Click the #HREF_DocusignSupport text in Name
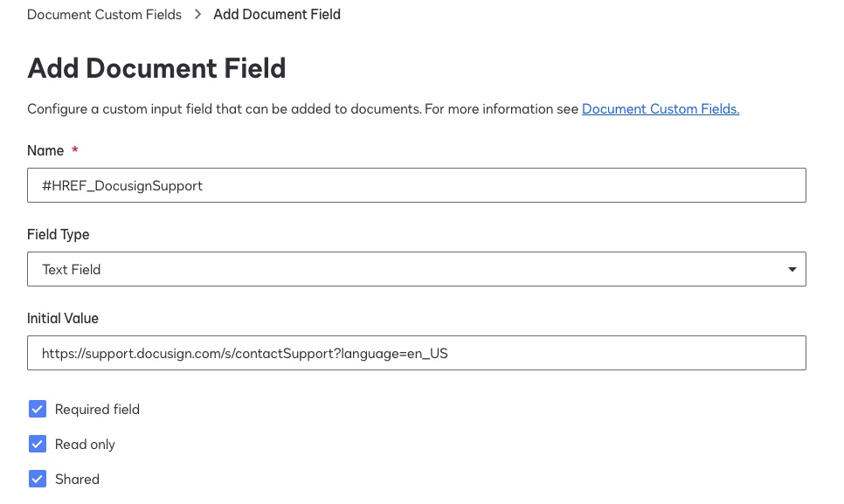 click(x=122, y=185)
